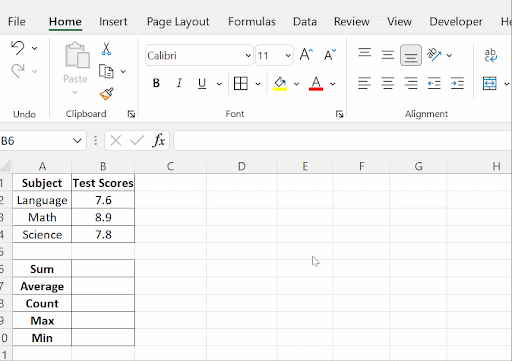Select the Sum label cell
This screenshot has height=361, width=512.
pos(42,269)
